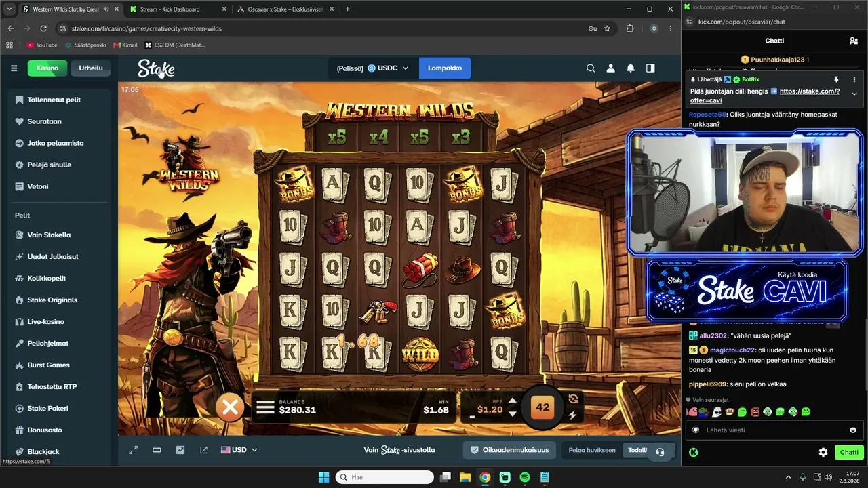Open Tehostettu RTP category
868x488 pixels.
60,386
